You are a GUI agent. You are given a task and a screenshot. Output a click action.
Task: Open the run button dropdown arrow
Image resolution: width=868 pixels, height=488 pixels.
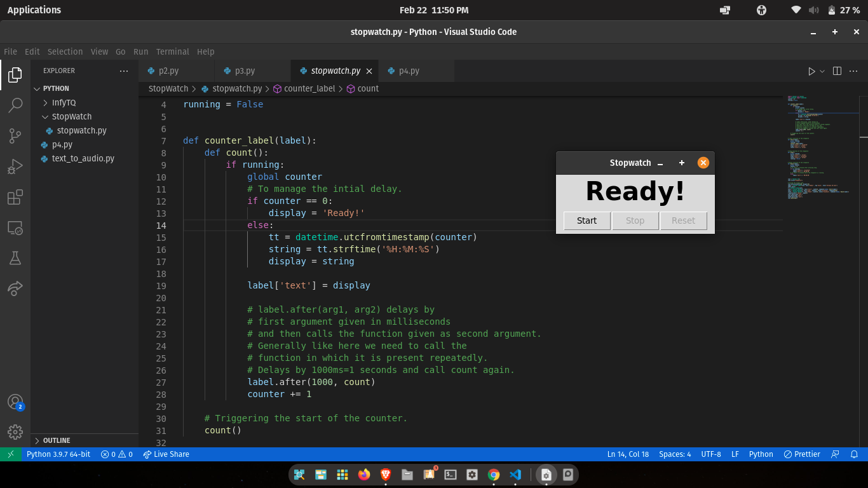click(822, 71)
